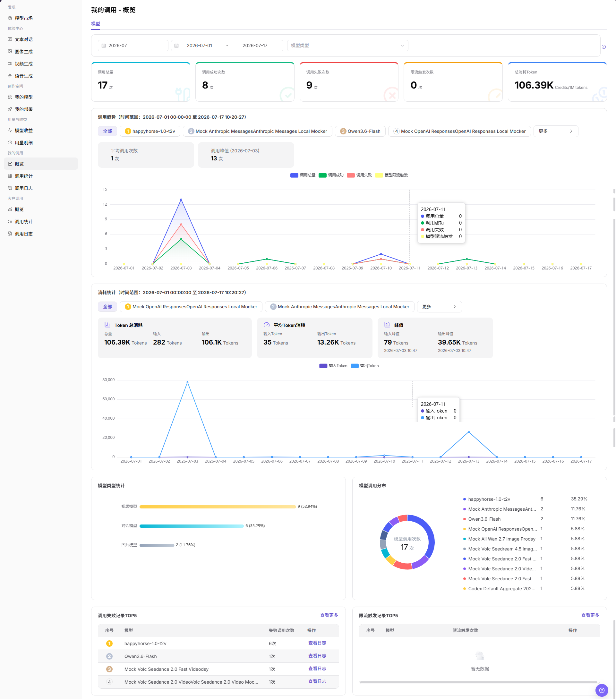This screenshot has height=699, width=616.
Task: View logs for Seedance 2.0 Fast Videodsy
Action: click(317, 669)
